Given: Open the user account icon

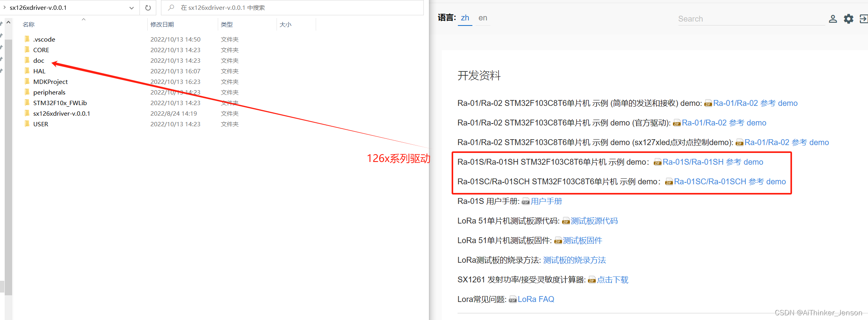Looking at the screenshot, I should click(x=833, y=19).
